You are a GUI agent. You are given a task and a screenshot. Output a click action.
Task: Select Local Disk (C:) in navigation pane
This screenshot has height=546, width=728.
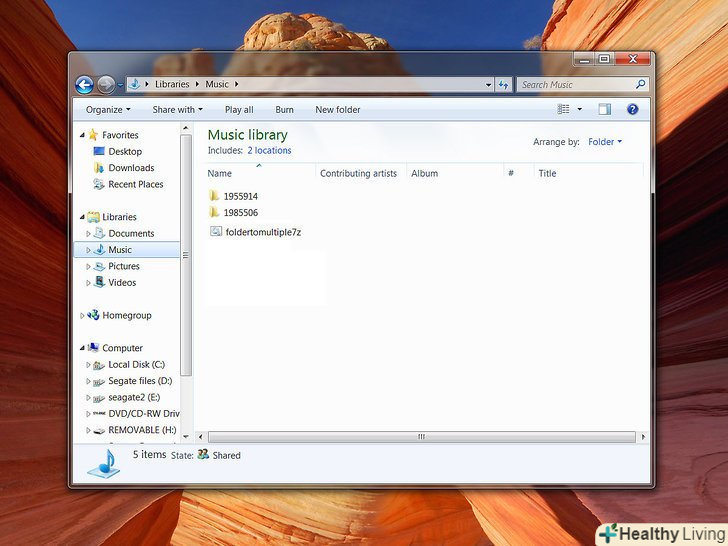pos(136,365)
